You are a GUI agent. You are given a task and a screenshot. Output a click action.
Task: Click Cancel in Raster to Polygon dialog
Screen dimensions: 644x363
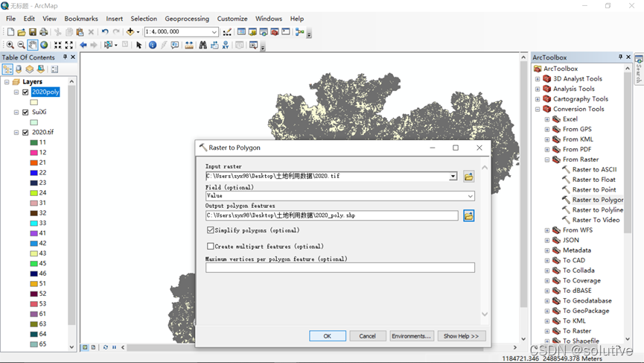(x=368, y=336)
